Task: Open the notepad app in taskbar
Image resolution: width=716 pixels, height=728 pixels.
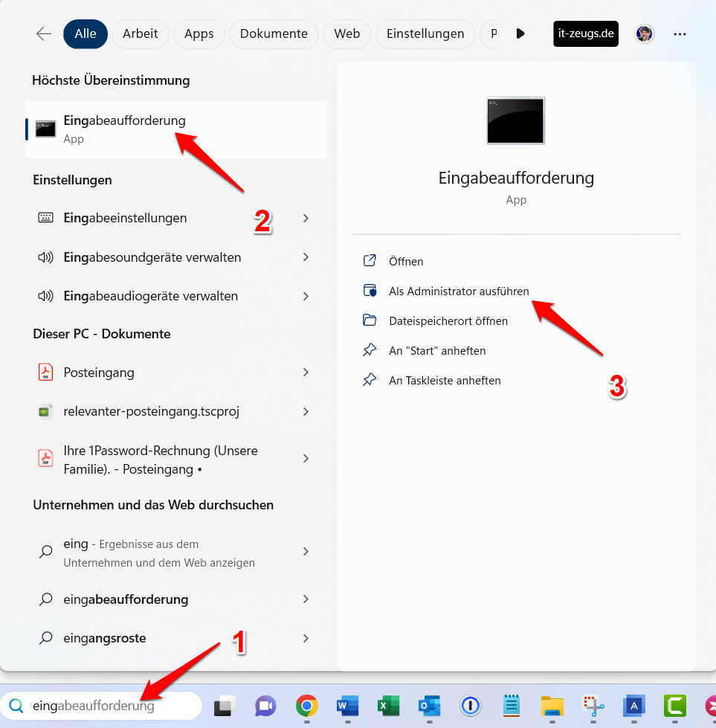Action: 512,706
